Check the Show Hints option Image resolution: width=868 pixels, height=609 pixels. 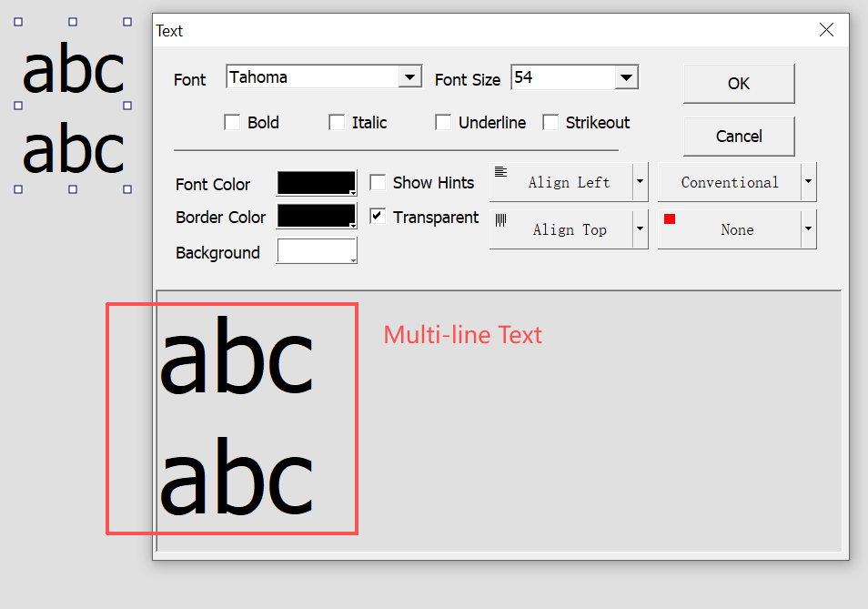(x=378, y=183)
